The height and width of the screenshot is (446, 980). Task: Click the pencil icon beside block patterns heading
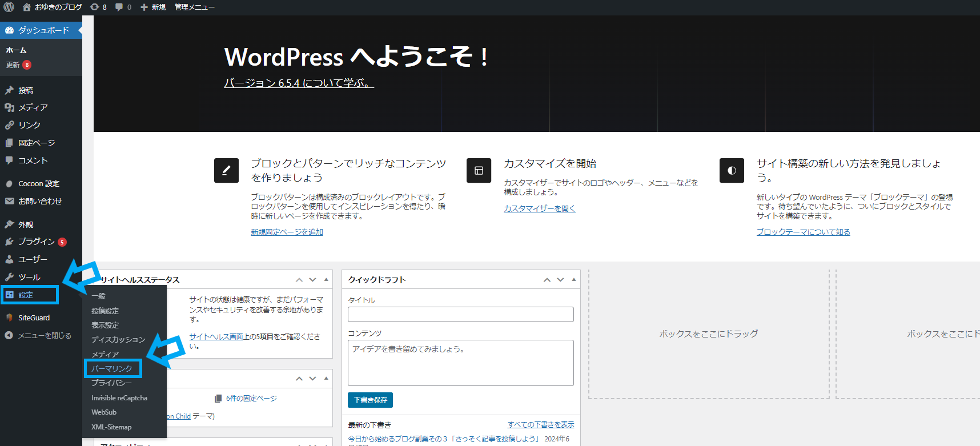[226, 170]
